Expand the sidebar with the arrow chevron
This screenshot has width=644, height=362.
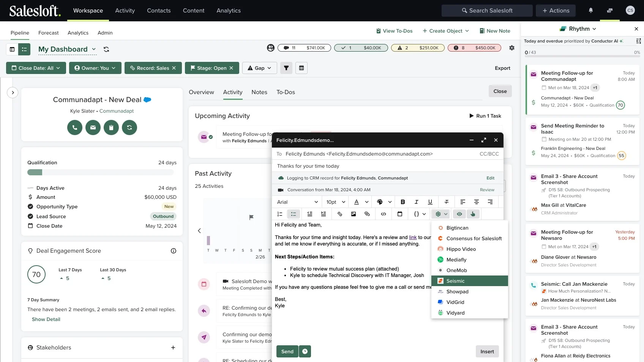[13, 93]
